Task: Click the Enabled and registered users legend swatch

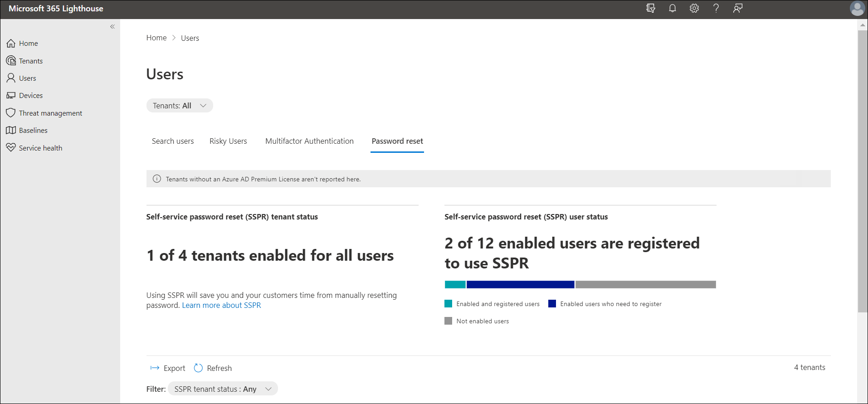Action: [449, 304]
